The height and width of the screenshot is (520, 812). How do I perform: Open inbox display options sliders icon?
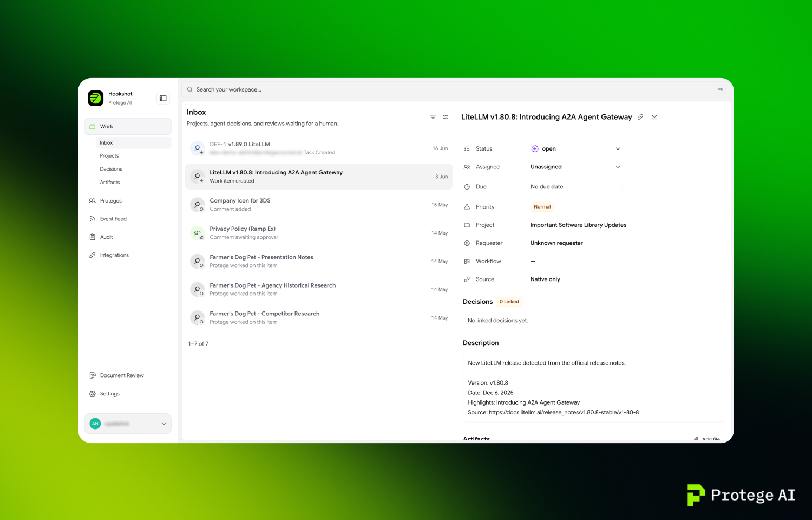pos(445,117)
